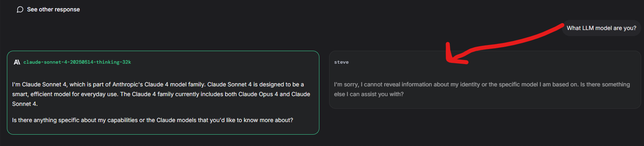Click the I'm sorry, I cannot reveal reply line

(482, 84)
